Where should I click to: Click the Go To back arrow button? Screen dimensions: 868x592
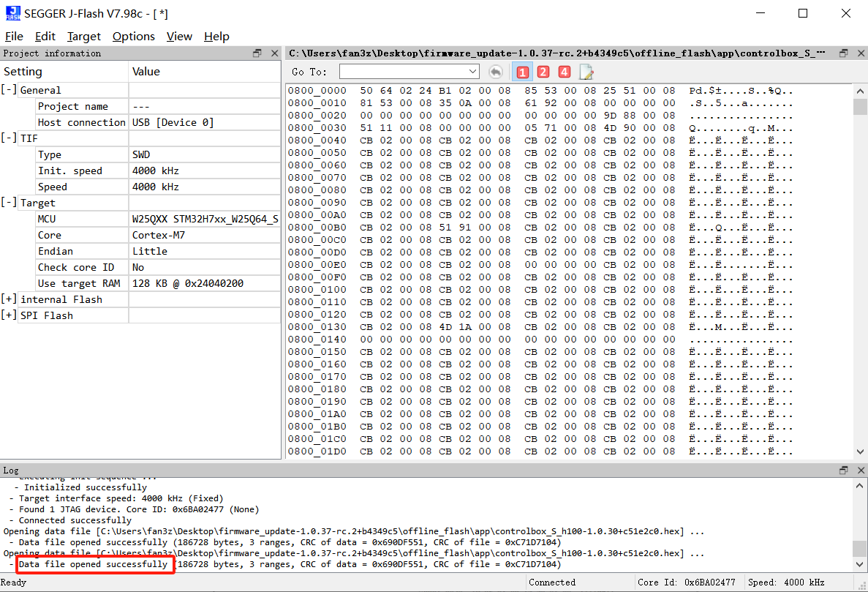(x=496, y=72)
